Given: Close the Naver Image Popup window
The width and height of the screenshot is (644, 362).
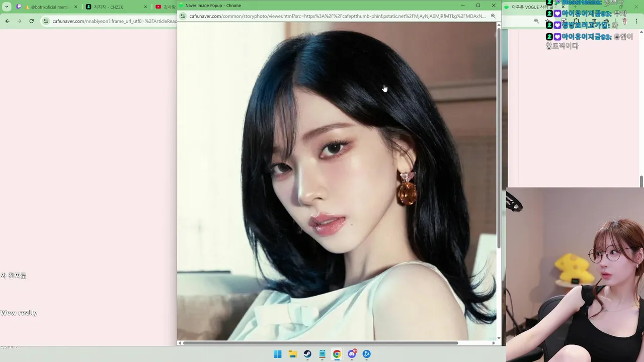Looking at the screenshot, I should (494, 6).
